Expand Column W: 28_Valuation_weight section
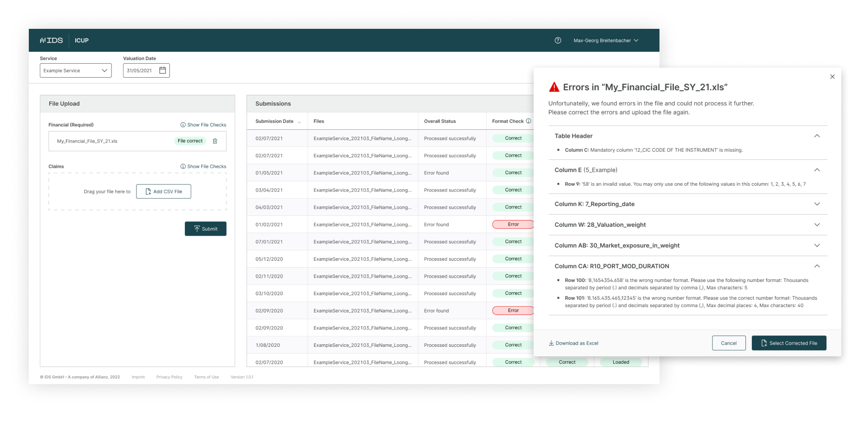Screen dimensions: 868x424 tap(817, 225)
